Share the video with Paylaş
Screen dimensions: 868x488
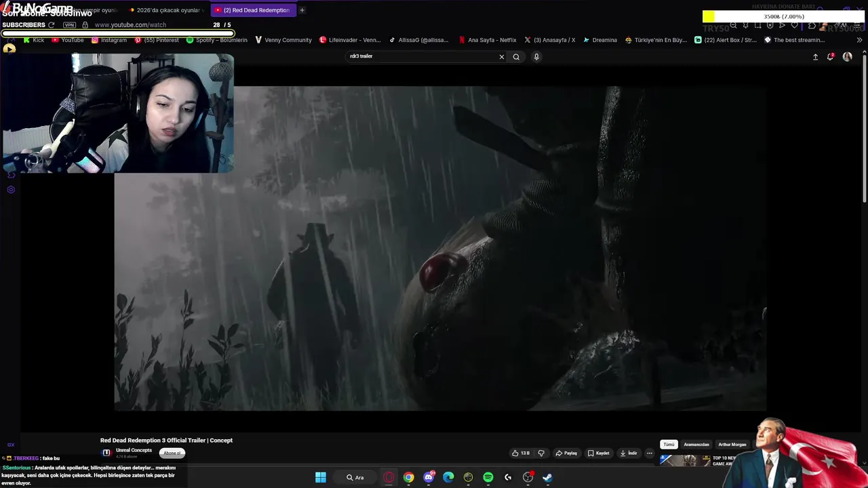pyautogui.click(x=566, y=453)
